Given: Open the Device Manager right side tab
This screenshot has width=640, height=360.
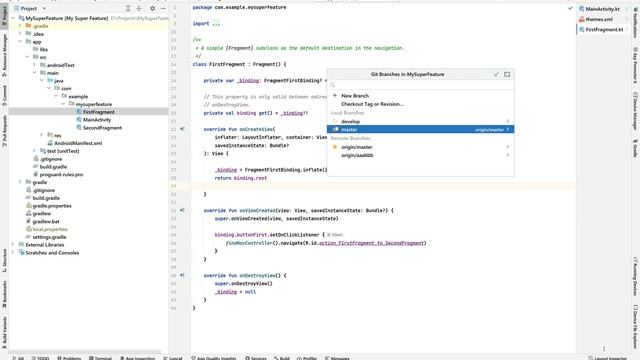Looking at the screenshot, I should click(x=636, y=111).
